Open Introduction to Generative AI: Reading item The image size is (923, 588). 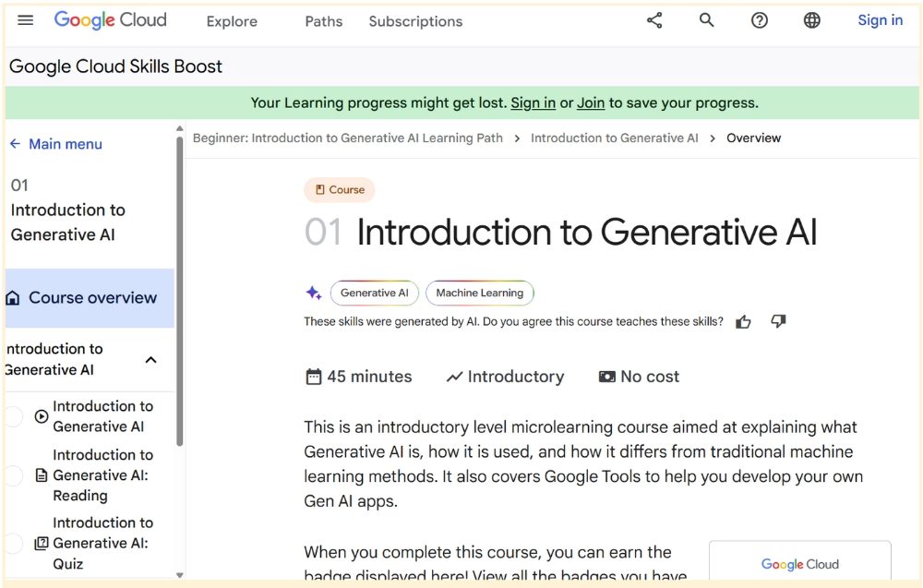click(x=103, y=475)
